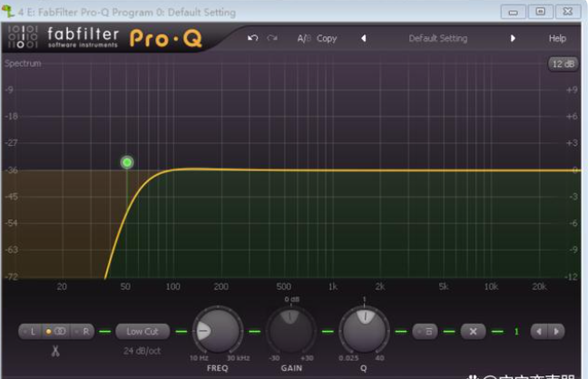Toggle the band bypass button
588x379 pixels.
pos(426,331)
